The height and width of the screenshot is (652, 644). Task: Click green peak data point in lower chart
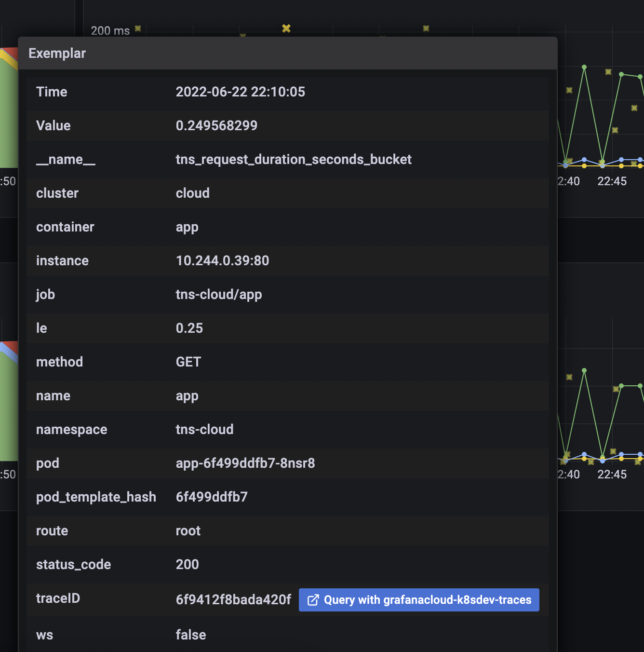tap(584, 371)
